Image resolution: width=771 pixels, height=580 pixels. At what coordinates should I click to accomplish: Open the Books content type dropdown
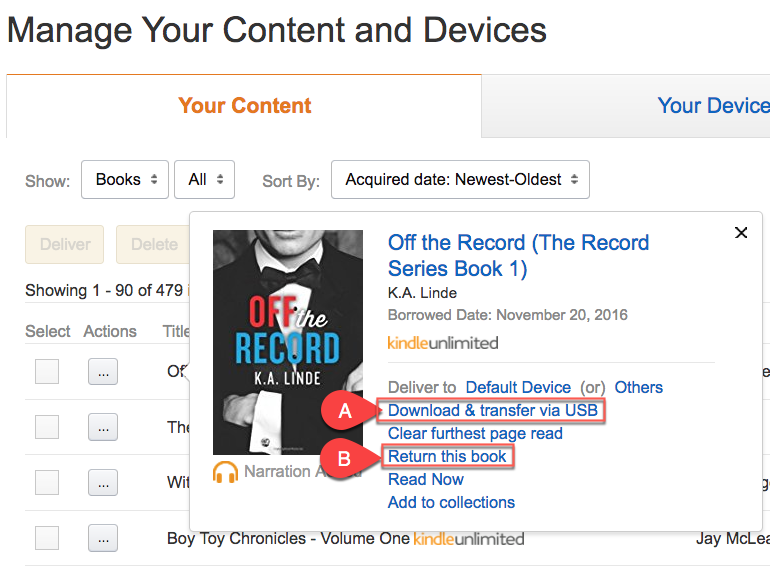pyautogui.click(x=125, y=179)
